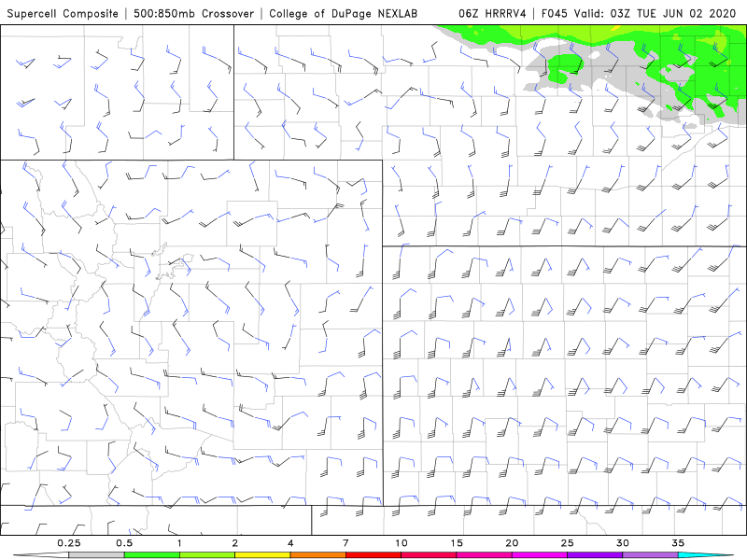Click 'Valid: 03Z TUE JUN 02 2020' timestamp

655,14
